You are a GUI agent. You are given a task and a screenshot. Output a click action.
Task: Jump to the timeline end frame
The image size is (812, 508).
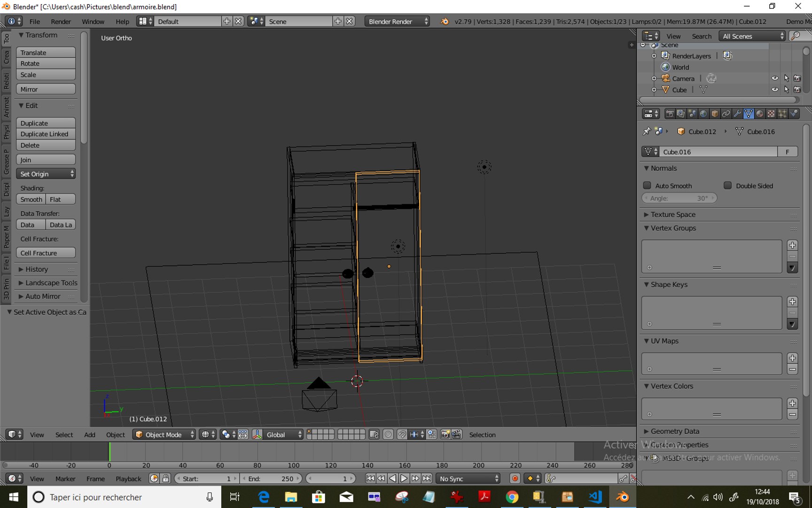pos(427,478)
